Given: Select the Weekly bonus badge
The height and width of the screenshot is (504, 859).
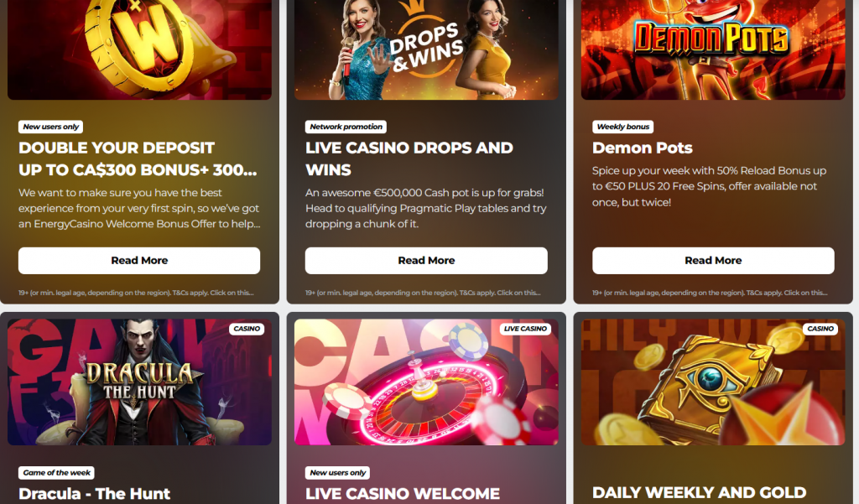Looking at the screenshot, I should click(623, 127).
